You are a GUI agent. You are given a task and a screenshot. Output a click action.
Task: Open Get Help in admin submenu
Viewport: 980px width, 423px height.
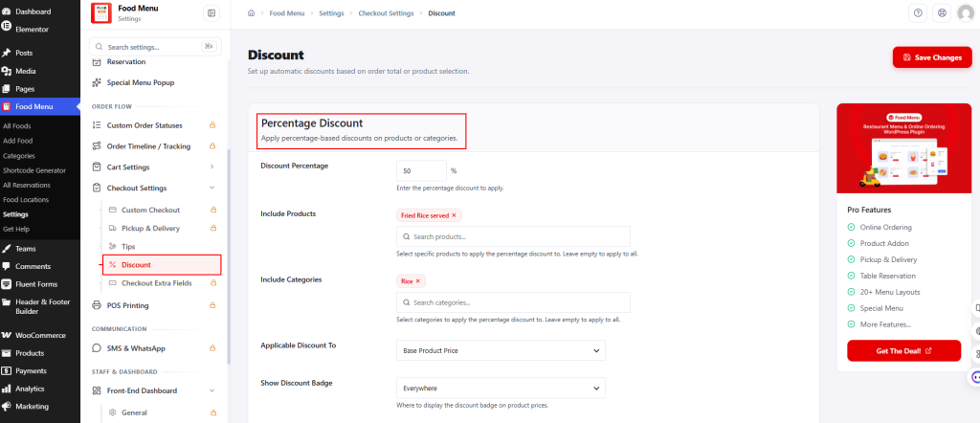[x=16, y=229]
